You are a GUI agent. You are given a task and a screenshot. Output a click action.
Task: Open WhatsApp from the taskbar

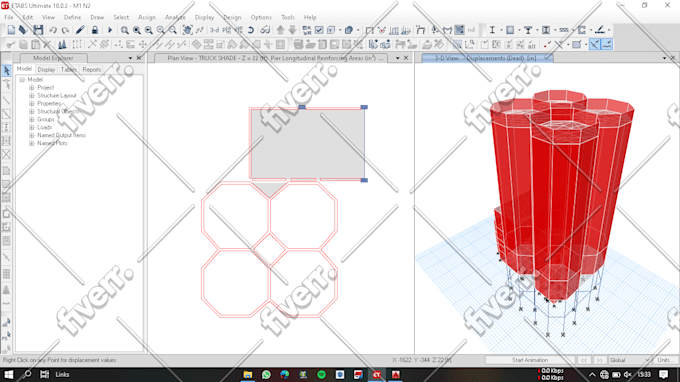click(x=266, y=375)
